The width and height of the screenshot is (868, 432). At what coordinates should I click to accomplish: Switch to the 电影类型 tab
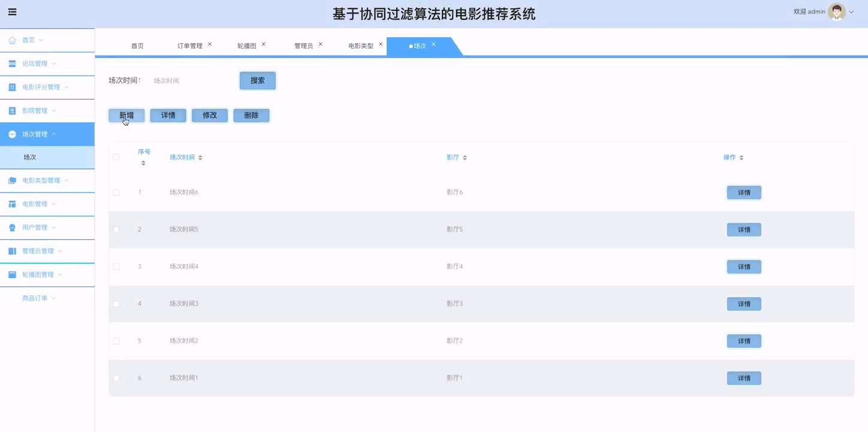[361, 46]
